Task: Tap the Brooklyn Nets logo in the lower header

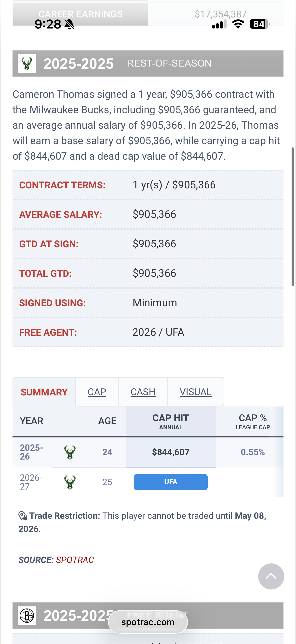Action: [x=27, y=616]
